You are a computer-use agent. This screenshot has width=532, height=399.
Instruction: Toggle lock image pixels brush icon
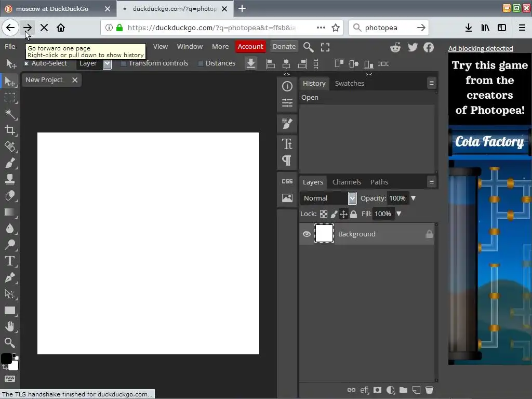pos(334,214)
